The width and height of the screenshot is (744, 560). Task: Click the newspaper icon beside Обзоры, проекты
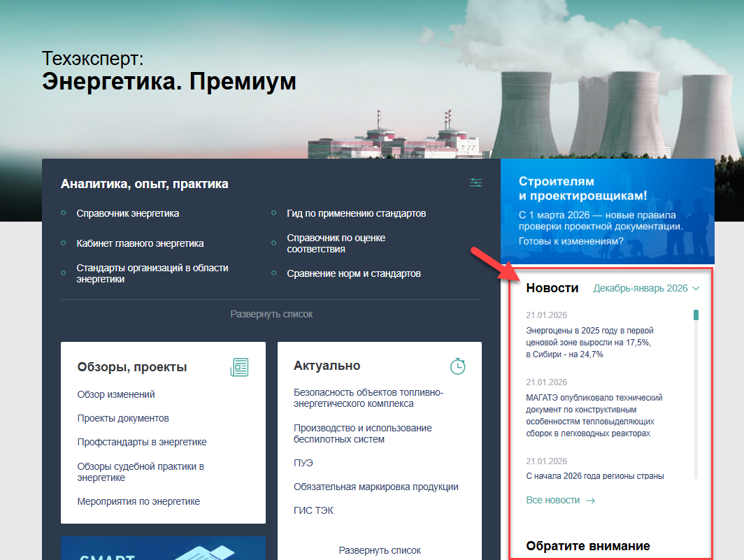pos(239,367)
